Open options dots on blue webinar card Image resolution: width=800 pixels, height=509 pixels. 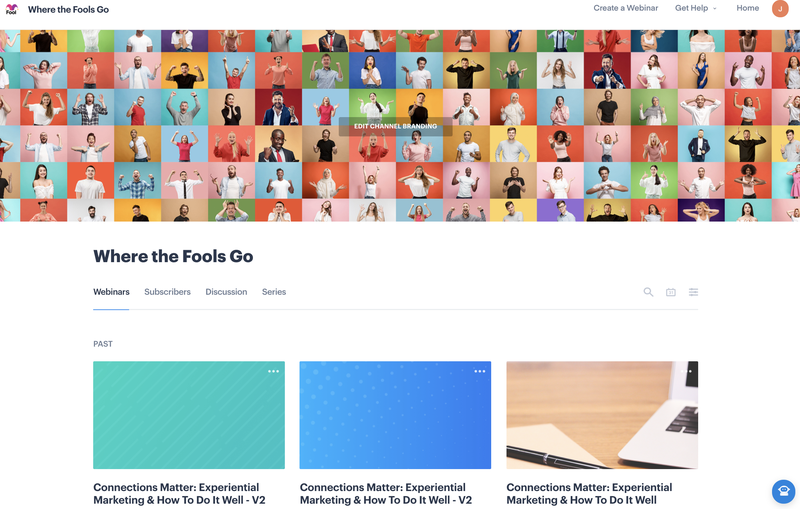[480, 371]
